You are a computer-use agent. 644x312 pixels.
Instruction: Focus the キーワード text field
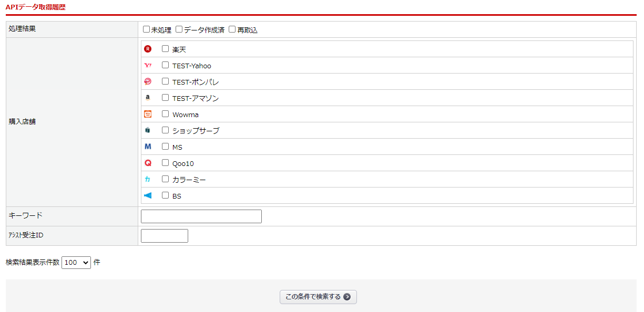pos(201,216)
